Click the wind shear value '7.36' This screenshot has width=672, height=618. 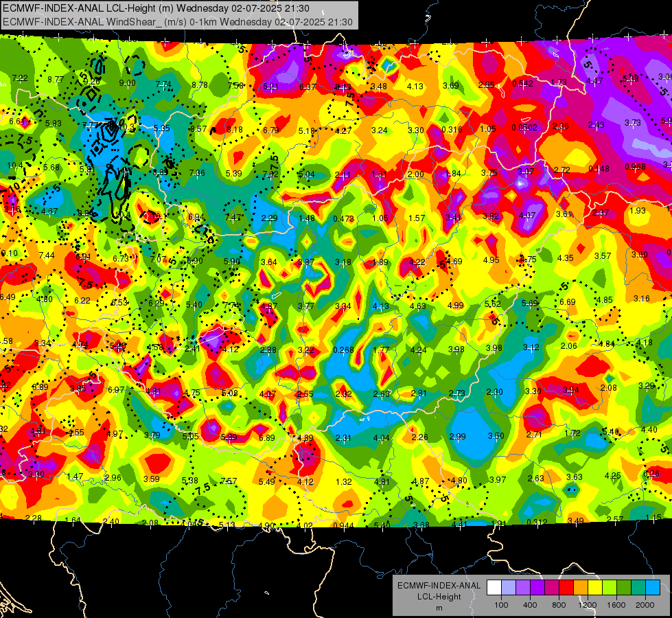click(x=197, y=173)
